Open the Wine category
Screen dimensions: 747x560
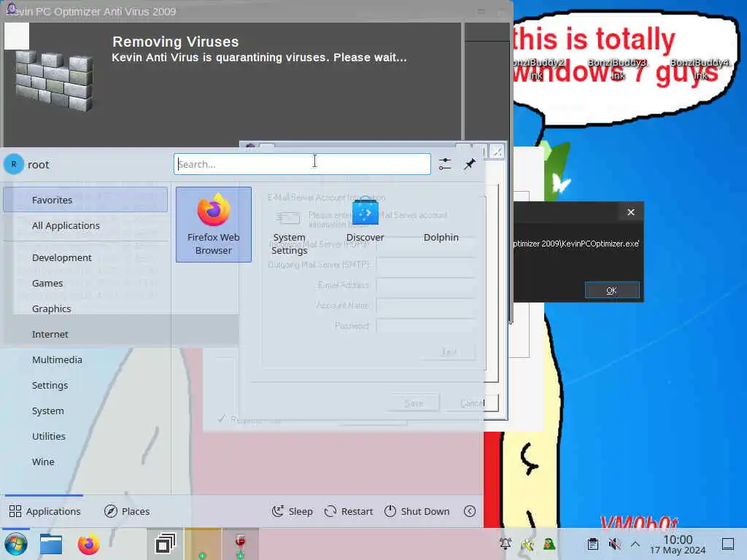[85, 462]
